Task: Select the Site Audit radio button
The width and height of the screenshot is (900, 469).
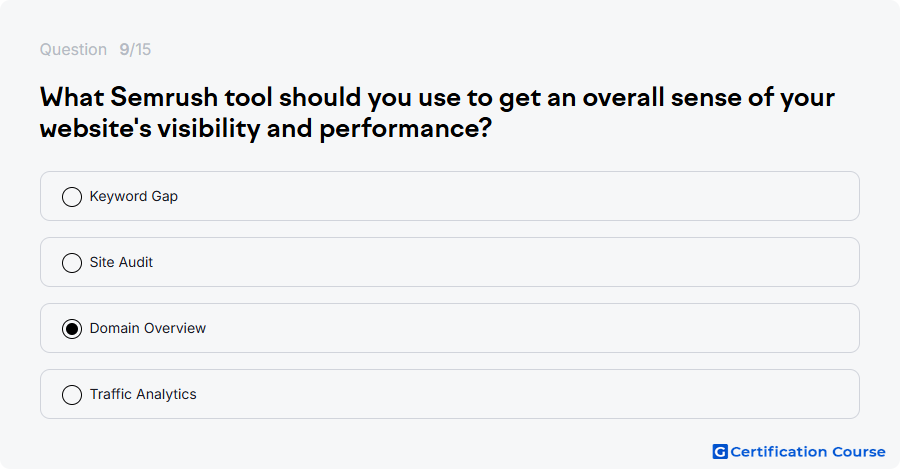Action: click(72, 262)
